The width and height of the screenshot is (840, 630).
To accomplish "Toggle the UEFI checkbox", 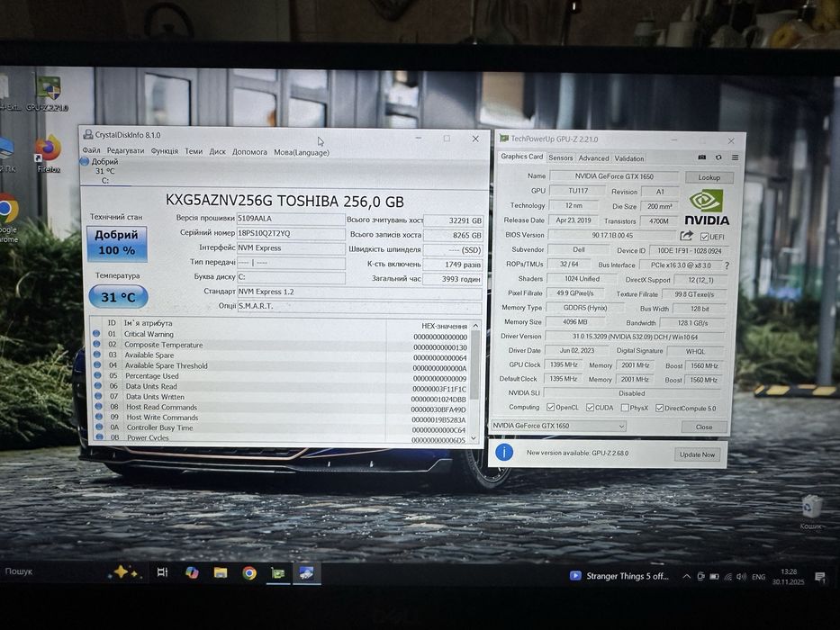I will pyautogui.click(x=704, y=237).
